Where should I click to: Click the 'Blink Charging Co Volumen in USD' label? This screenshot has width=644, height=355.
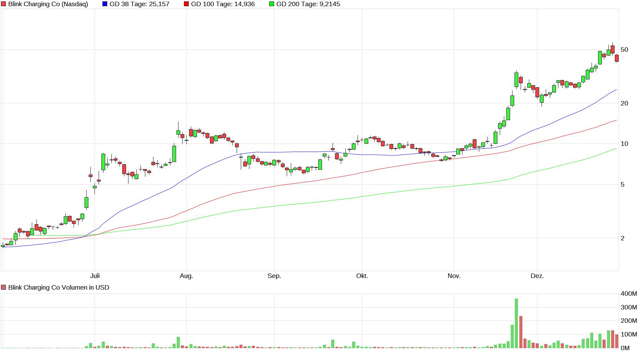coord(59,288)
